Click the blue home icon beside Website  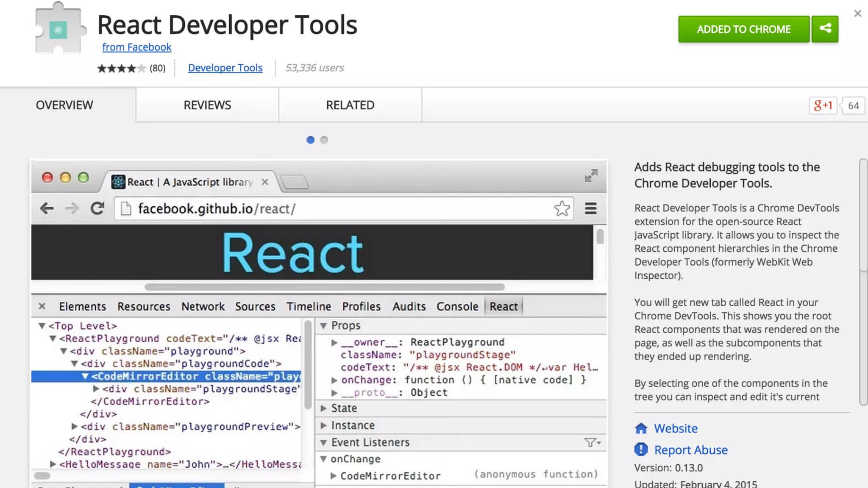point(641,428)
